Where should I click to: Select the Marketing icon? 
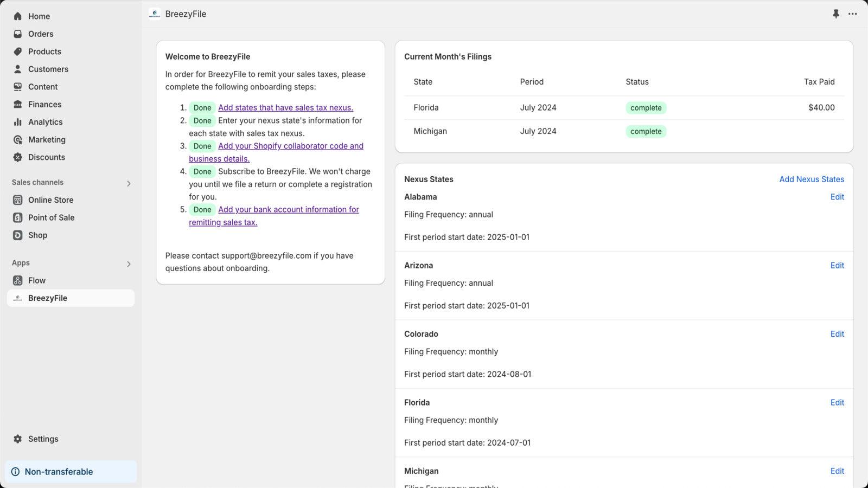pyautogui.click(x=17, y=139)
